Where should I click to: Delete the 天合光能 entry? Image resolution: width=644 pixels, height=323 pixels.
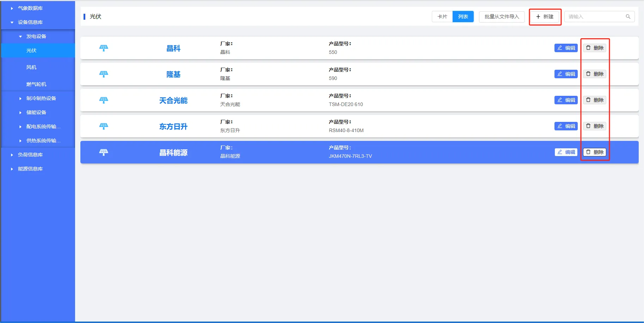coord(594,100)
